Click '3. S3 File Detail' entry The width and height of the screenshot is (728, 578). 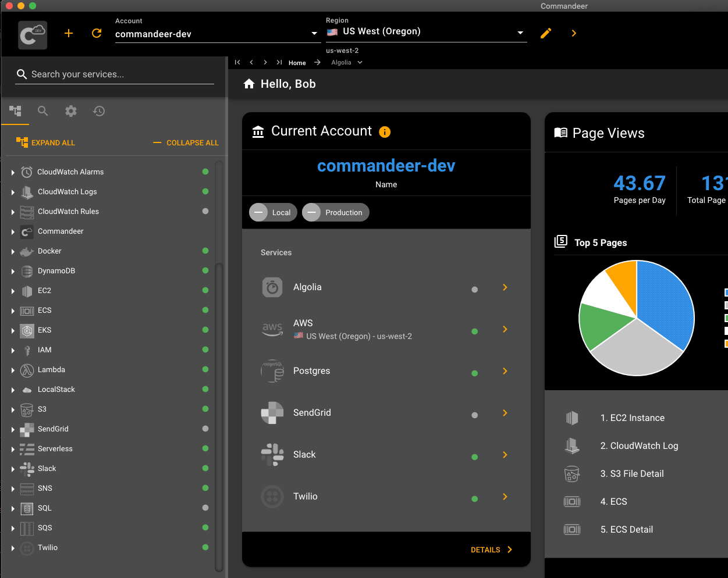[x=632, y=474]
